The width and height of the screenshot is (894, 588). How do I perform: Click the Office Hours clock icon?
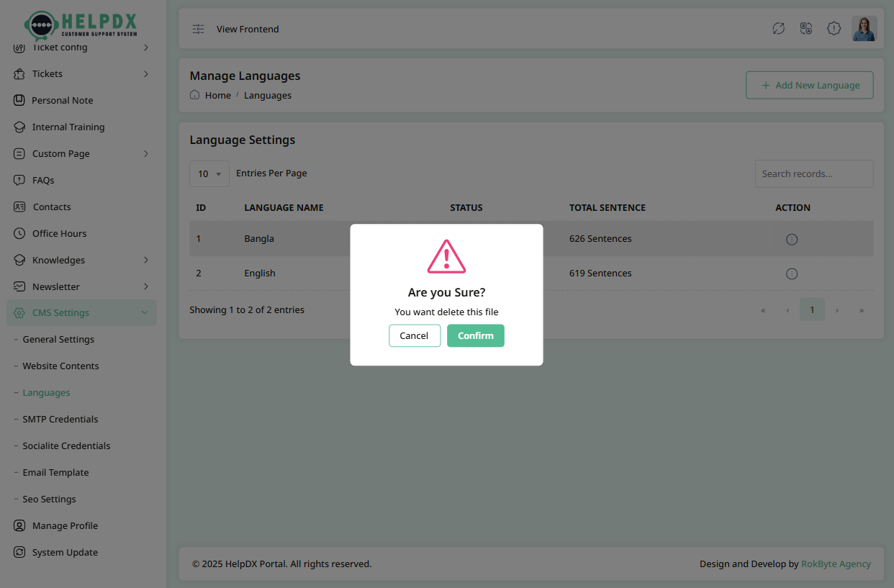click(x=19, y=233)
